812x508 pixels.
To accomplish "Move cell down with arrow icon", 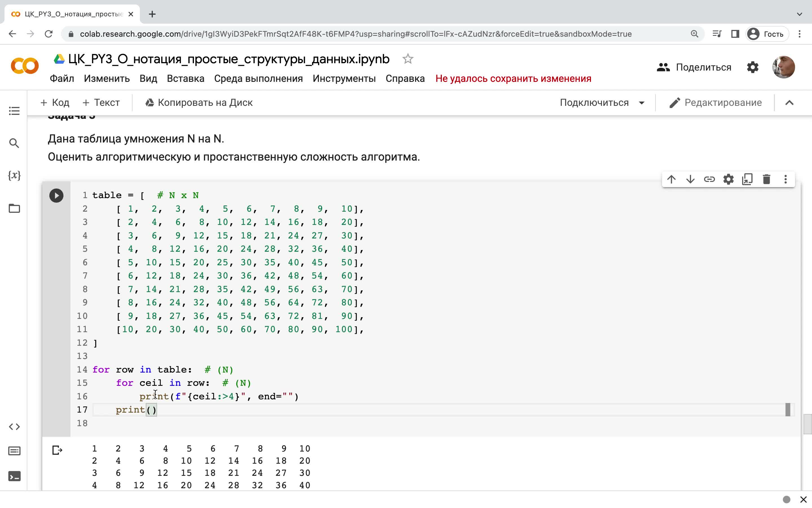I will (690, 179).
